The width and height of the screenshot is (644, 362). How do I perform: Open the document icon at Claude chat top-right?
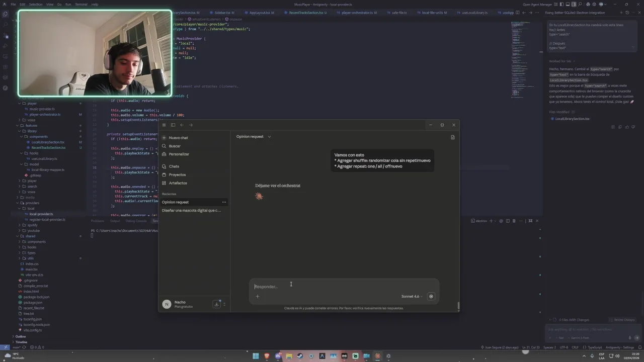coord(452,137)
